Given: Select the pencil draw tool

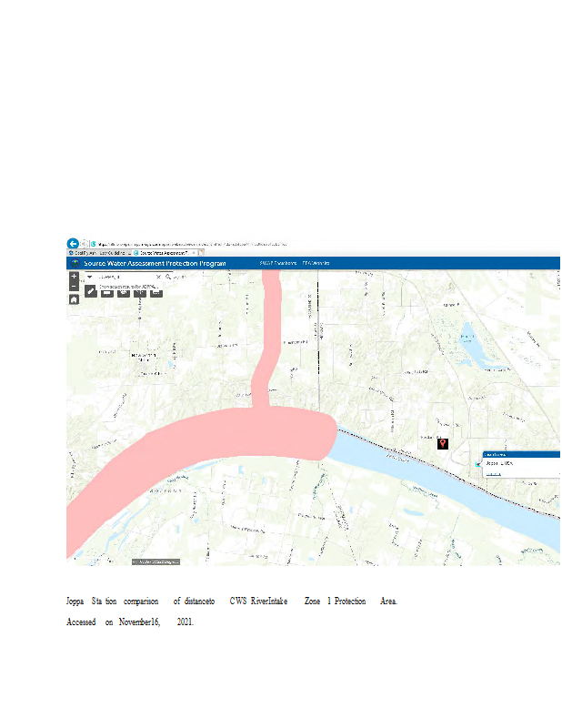Looking at the screenshot, I should coord(91,292).
